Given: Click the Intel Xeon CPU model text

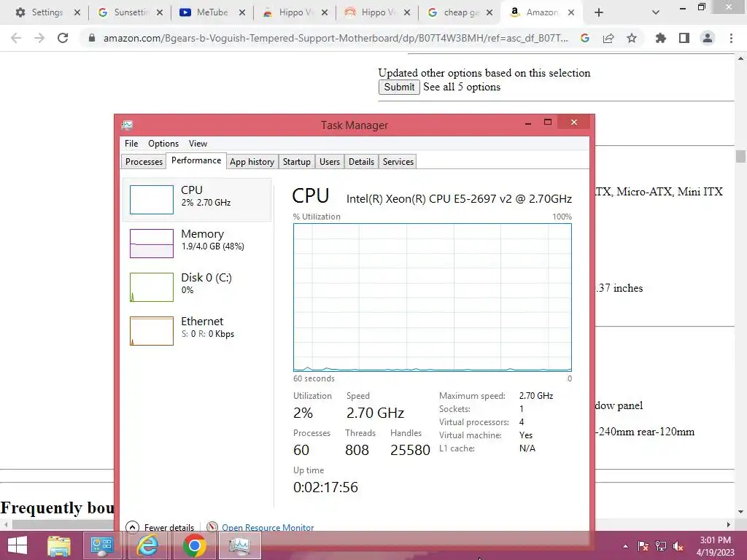Looking at the screenshot, I should pyautogui.click(x=459, y=198).
